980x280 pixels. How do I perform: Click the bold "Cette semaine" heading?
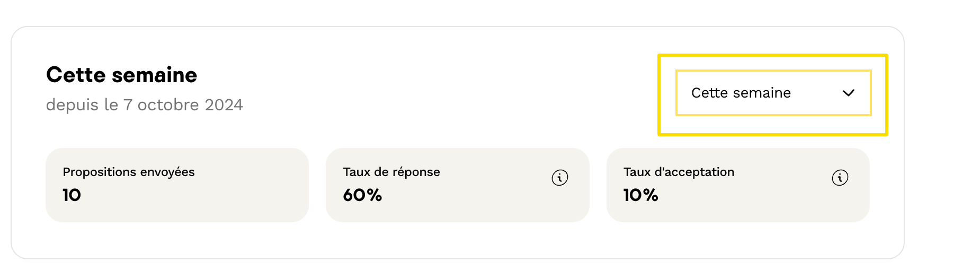point(121,75)
